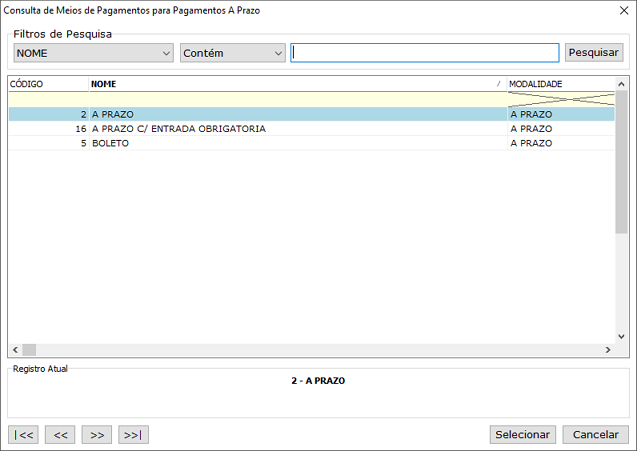Click the Cancelar button
This screenshot has width=637, height=451.
pyautogui.click(x=596, y=434)
